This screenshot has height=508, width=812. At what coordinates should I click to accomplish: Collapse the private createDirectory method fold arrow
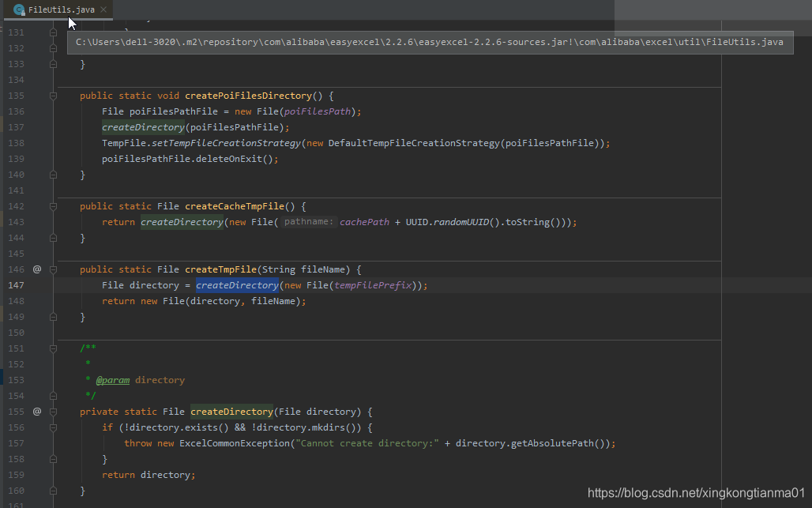click(x=52, y=411)
